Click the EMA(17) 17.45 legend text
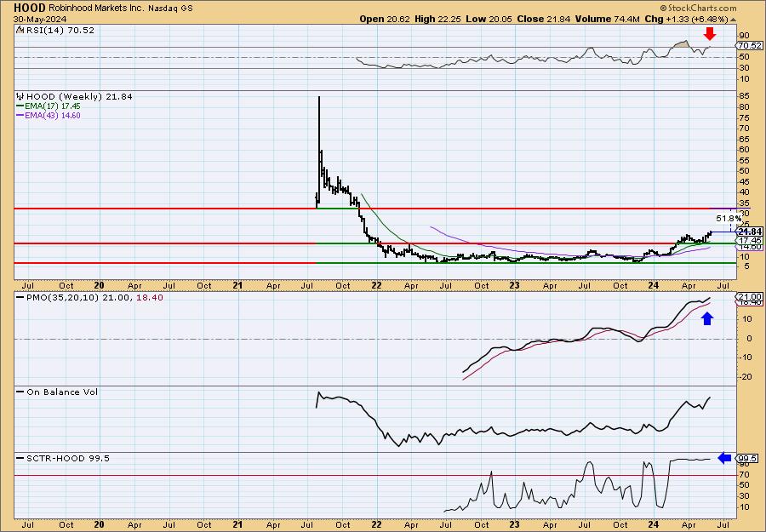Image resolution: width=766 pixels, height=532 pixels. pyautogui.click(x=53, y=106)
